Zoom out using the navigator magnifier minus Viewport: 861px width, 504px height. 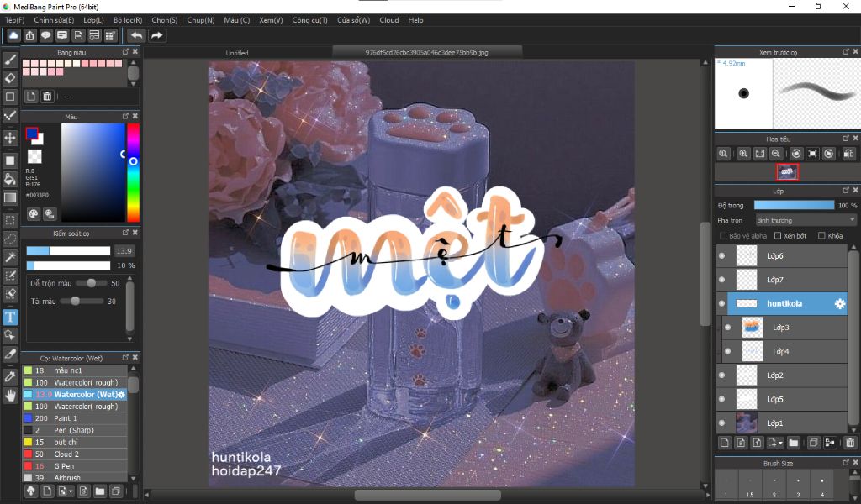[775, 154]
